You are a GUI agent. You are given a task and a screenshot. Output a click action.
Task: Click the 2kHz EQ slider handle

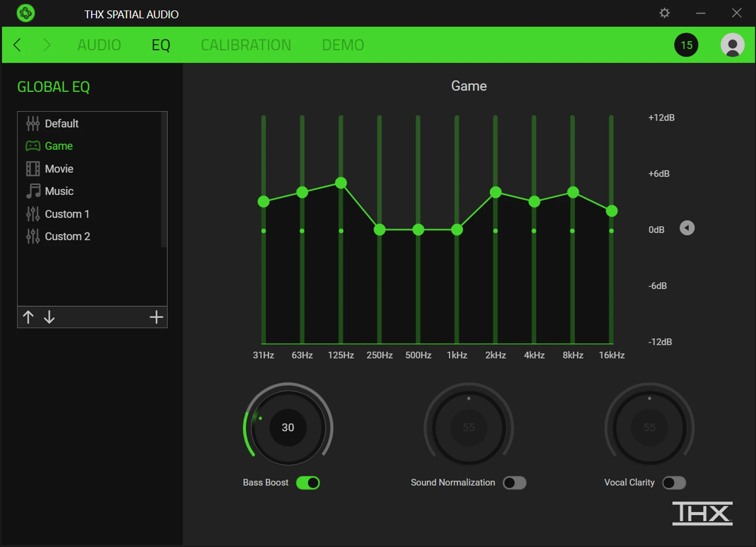click(x=495, y=192)
